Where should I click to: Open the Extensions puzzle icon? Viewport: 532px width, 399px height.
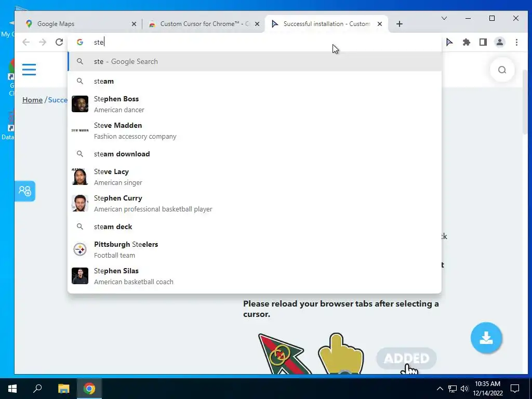click(x=467, y=42)
